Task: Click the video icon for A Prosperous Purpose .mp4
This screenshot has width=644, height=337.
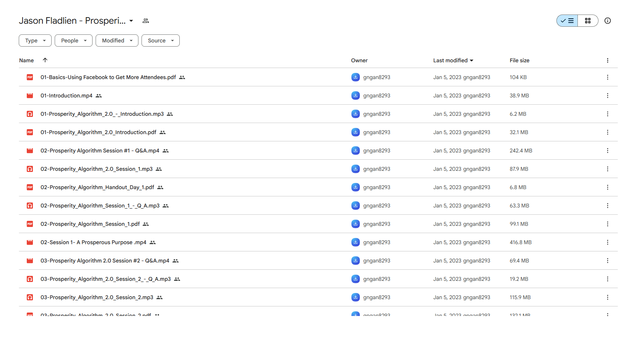Action: tap(30, 242)
